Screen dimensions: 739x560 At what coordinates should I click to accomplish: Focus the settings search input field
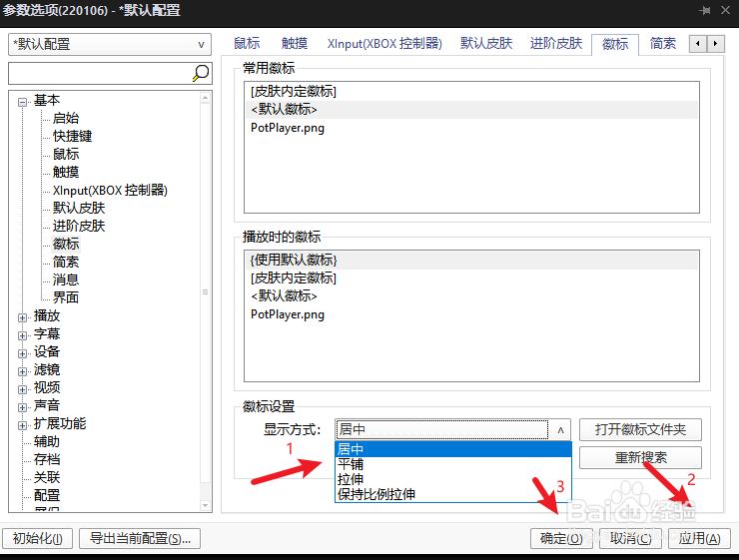100,74
